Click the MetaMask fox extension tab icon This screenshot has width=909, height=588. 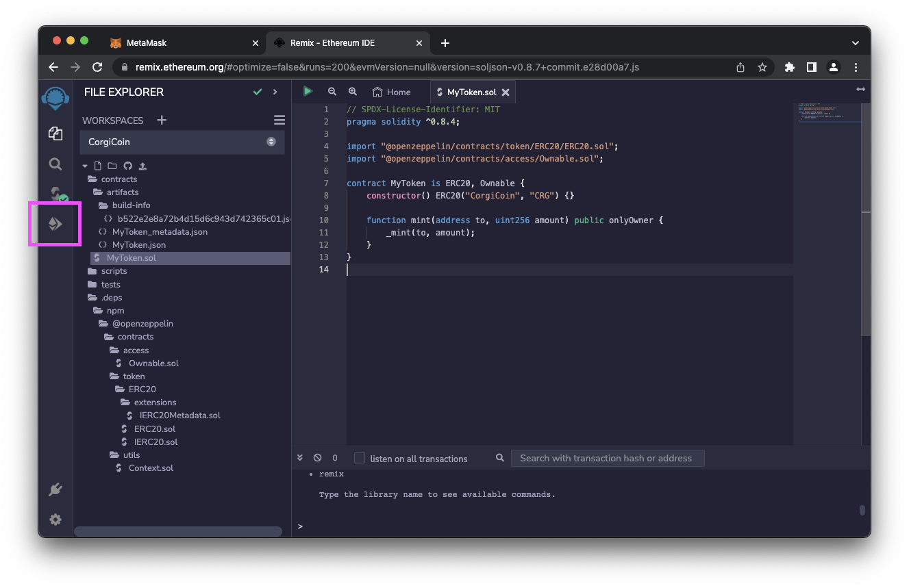point(116,42)
